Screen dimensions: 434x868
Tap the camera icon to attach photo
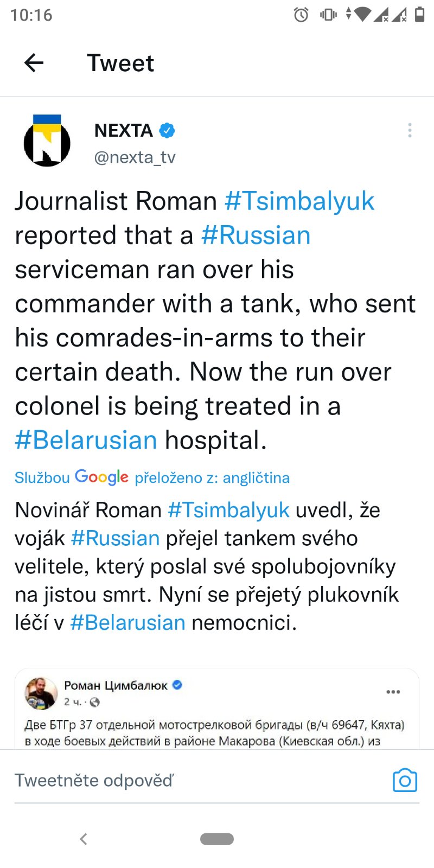(x=405, y=780)
